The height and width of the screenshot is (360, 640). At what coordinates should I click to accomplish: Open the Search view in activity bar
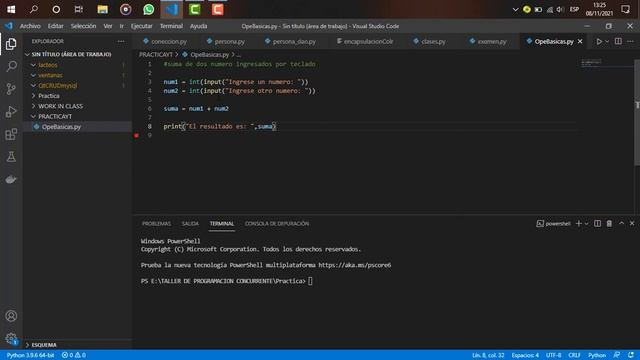coord(11,66)
